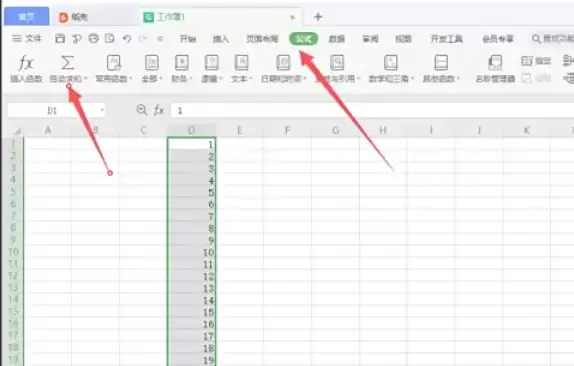The image size is (574, 366).
Task: Open the AutoSum dropdown arrow
Action: click(x=86, y=78)
